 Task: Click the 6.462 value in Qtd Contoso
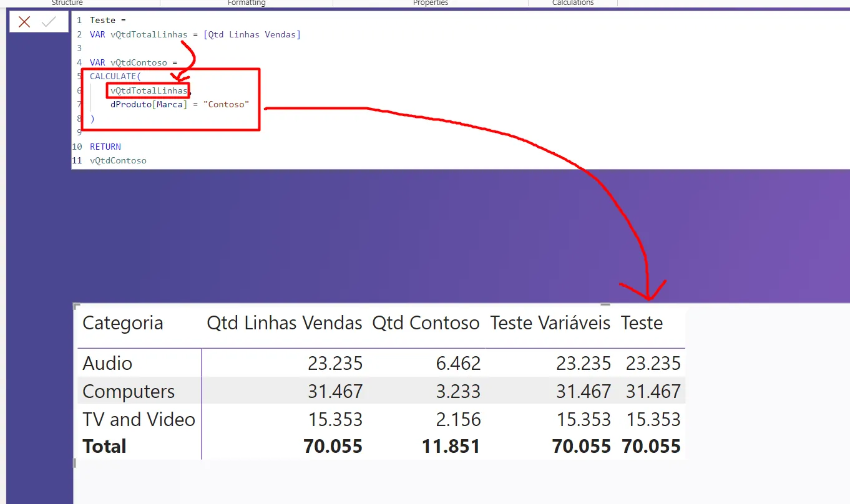457,363
